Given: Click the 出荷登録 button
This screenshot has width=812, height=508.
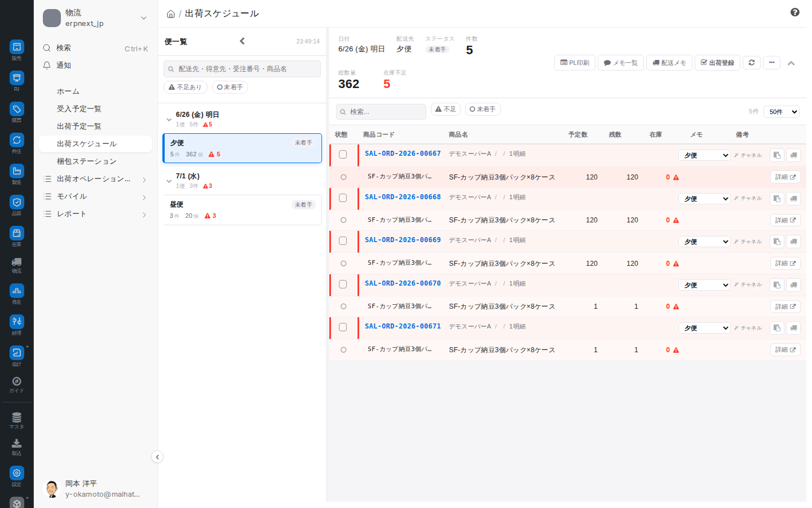Looking at the screenshot, I should pos(717,63).
